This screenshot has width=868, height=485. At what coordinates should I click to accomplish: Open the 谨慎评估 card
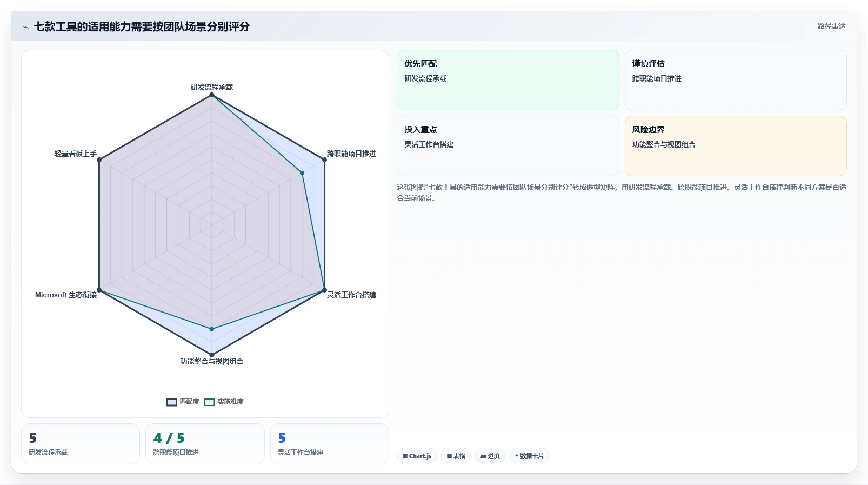(736, 80)
